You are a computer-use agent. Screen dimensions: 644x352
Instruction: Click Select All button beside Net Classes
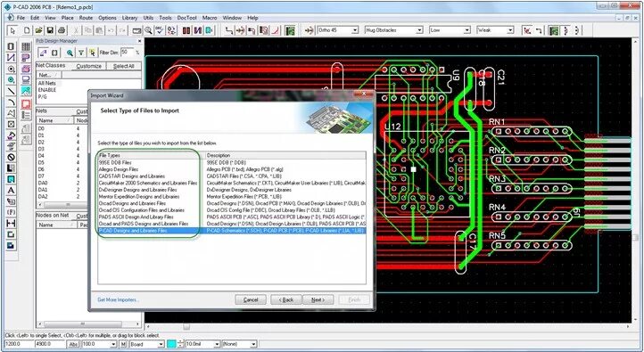pyautogui.click(x=124, y=66)
